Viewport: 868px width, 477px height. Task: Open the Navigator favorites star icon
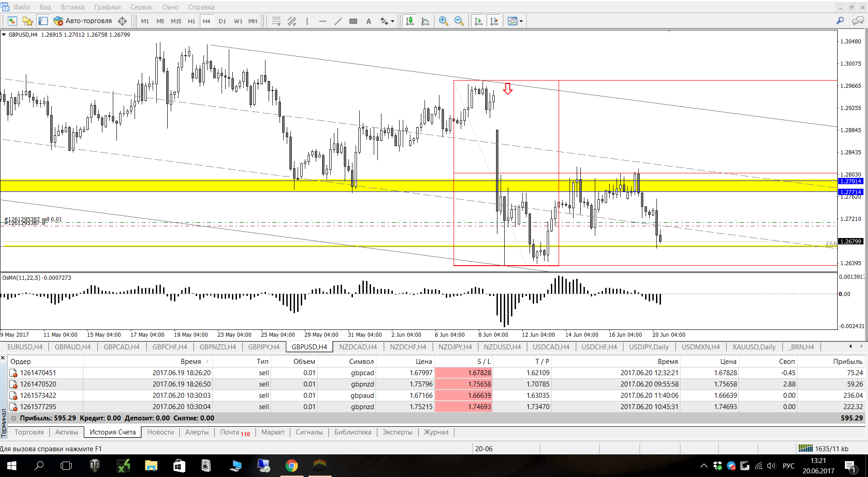point(28,21)
